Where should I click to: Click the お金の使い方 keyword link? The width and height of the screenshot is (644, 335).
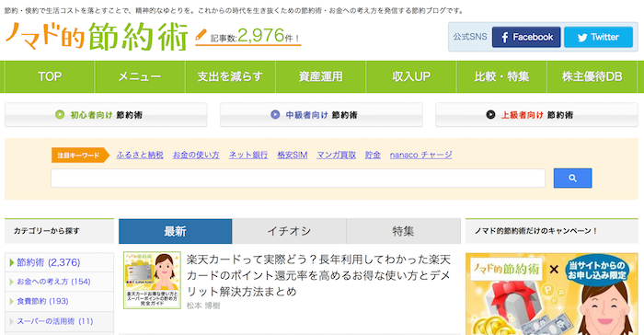[196, 155]
